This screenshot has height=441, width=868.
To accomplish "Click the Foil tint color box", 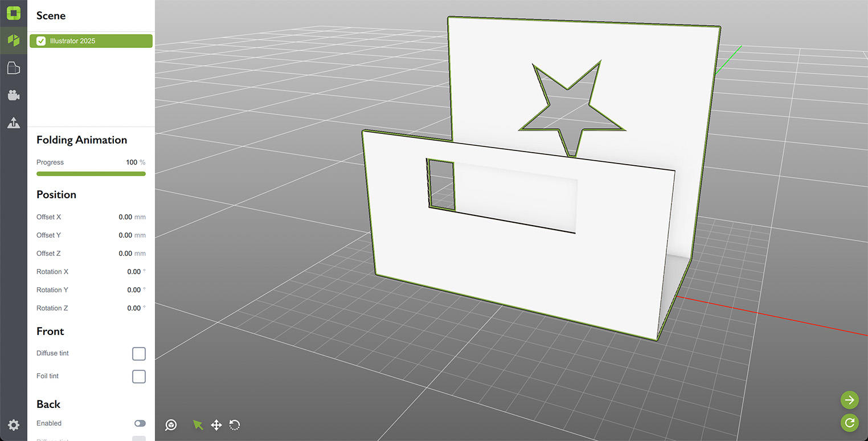I will (139, 376).
